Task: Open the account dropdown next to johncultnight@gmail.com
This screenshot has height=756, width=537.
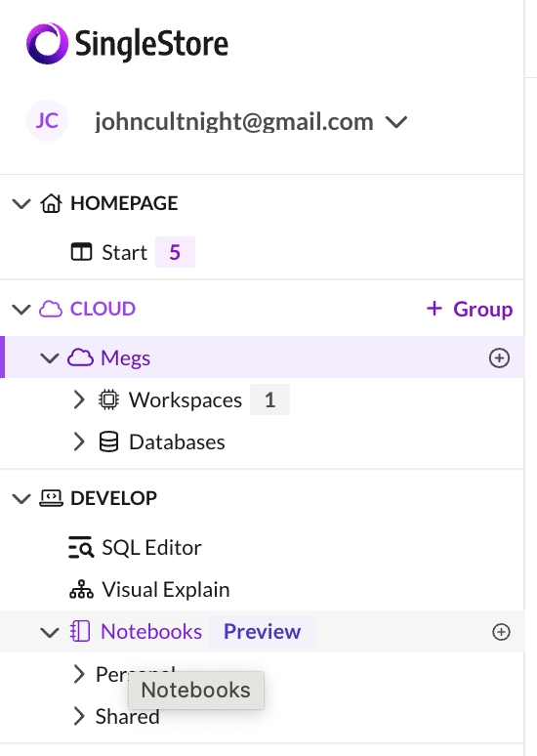Action: point(396,122)
